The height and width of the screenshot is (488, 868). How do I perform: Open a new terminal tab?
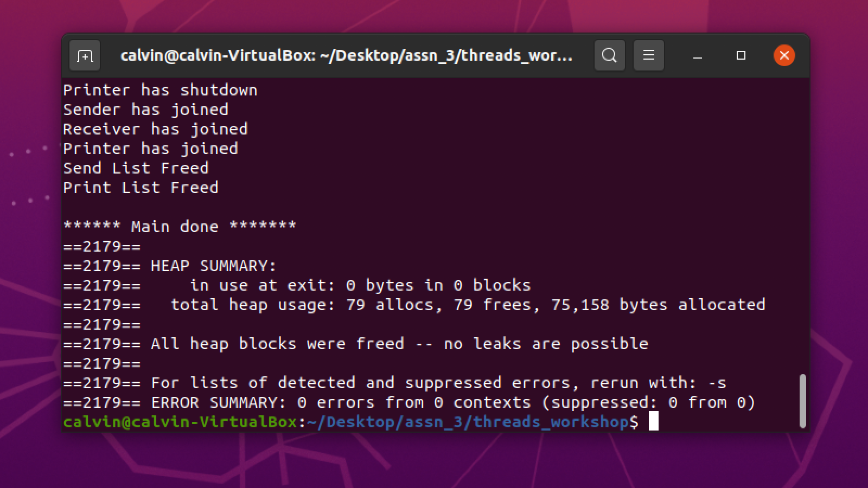(x=85, y=55)
